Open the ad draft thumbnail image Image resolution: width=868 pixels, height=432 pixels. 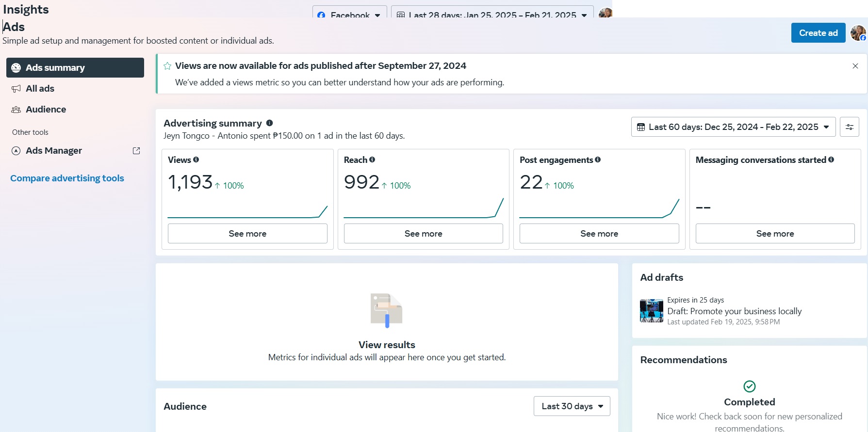point(652,311)
